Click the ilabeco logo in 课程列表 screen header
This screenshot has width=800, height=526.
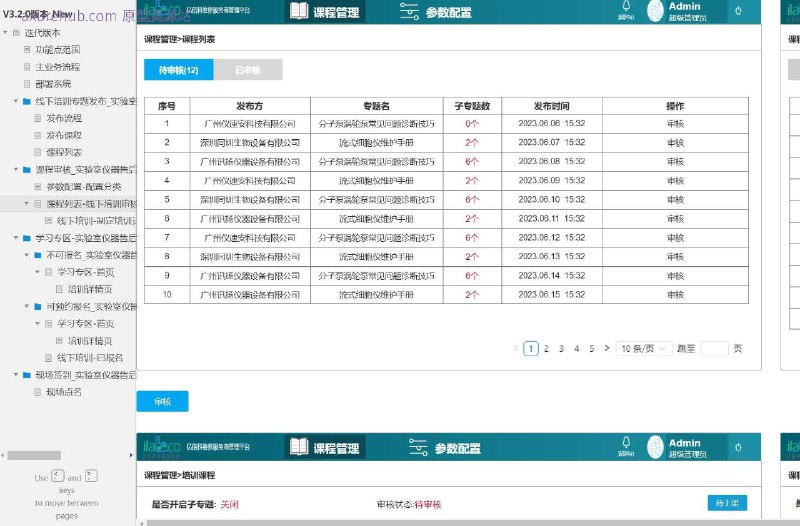[161, 10]
